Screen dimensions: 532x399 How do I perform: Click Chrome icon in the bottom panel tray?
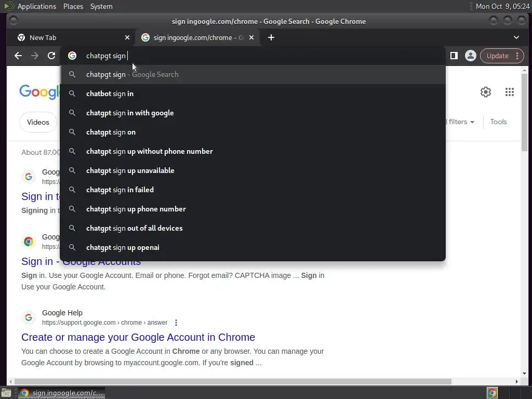[492, 393]
